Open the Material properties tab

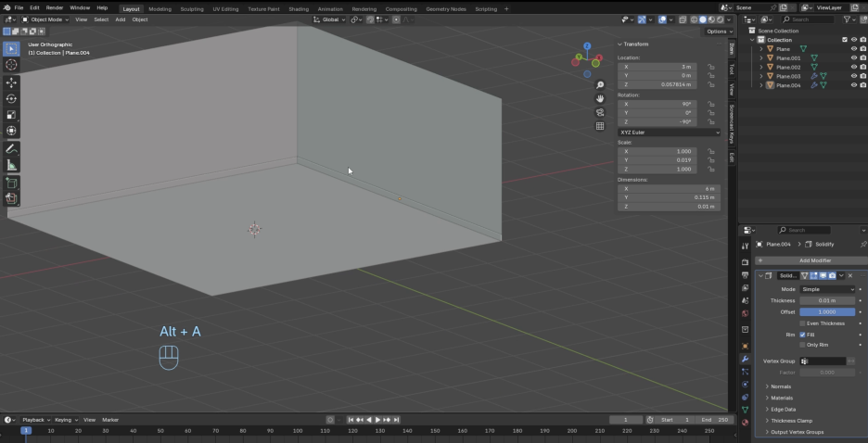point(745,423)
